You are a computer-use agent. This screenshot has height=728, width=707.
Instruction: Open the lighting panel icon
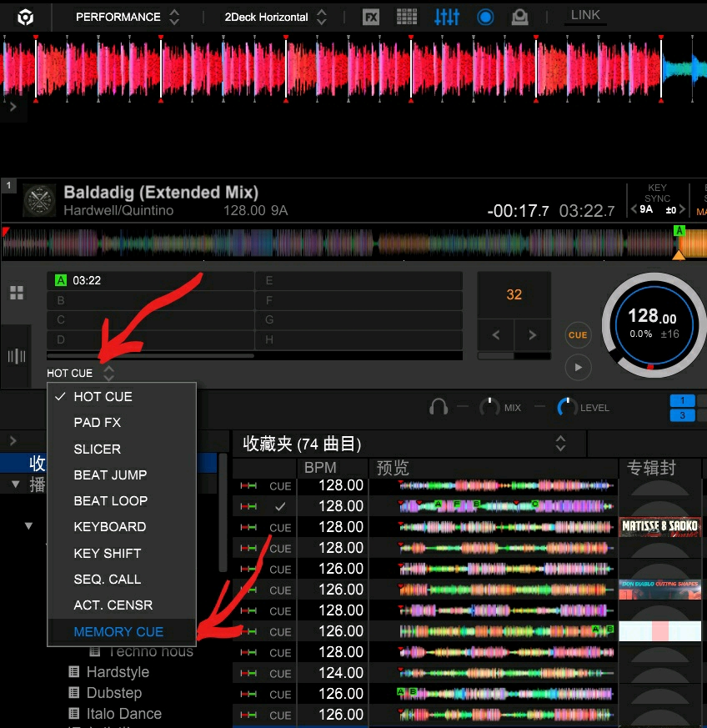519,18
